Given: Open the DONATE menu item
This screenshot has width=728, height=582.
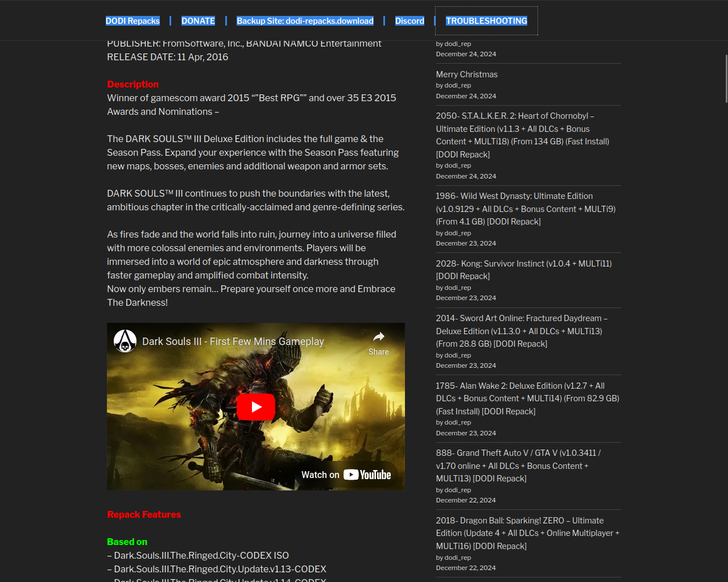Looking at the screenshot, I should pos(198,21).
